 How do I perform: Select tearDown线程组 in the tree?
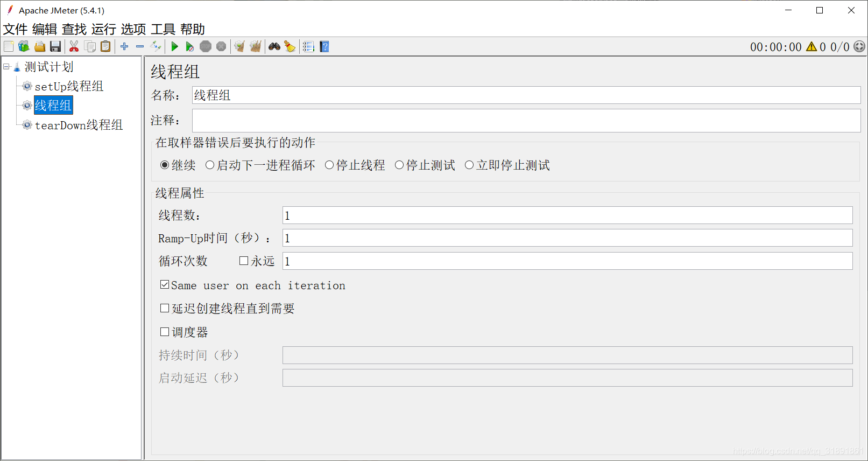[79, 125]
